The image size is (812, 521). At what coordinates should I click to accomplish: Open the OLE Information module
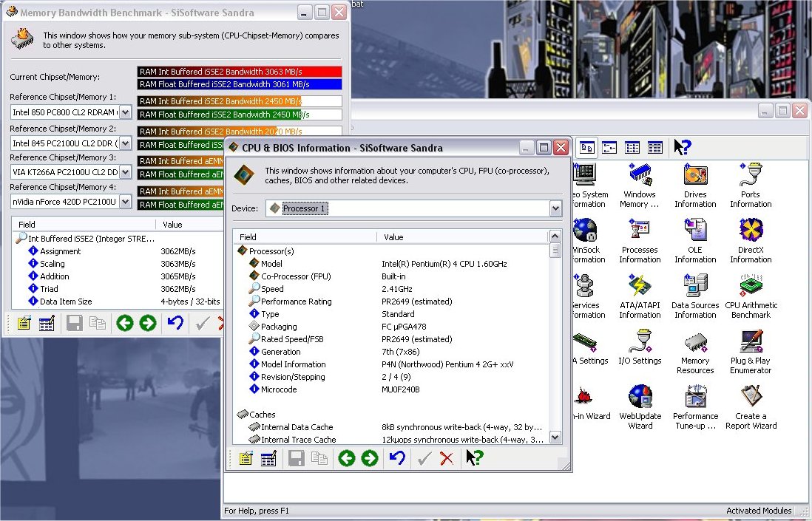(695, 241)
